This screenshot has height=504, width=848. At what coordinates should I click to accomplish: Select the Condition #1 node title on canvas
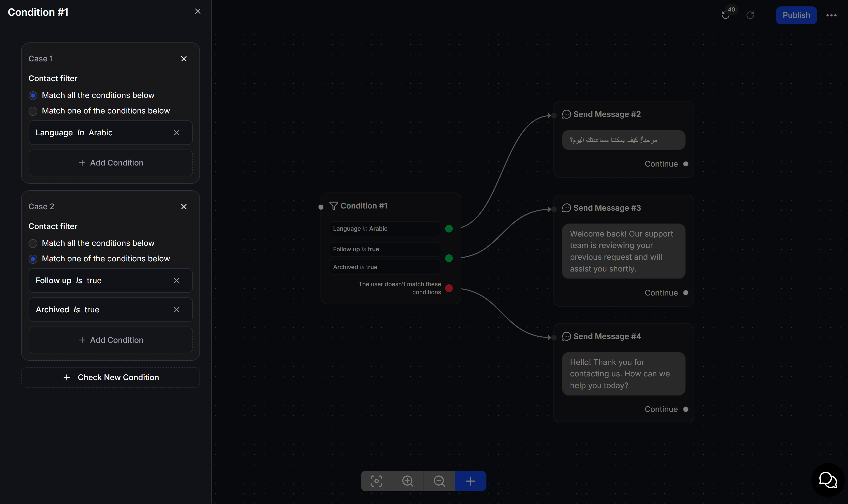pyautogui.click(x=364, y=206)
